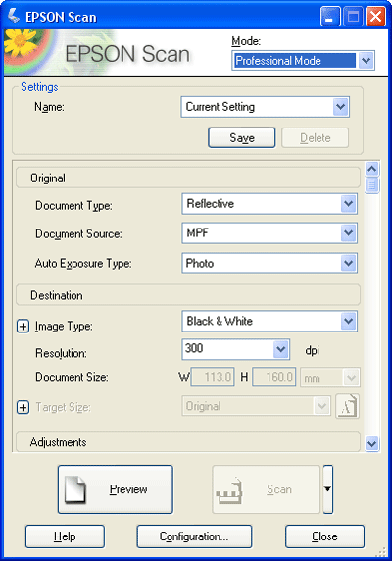Click the Close button at bottom
392x561 pixels.
point(324,536)
